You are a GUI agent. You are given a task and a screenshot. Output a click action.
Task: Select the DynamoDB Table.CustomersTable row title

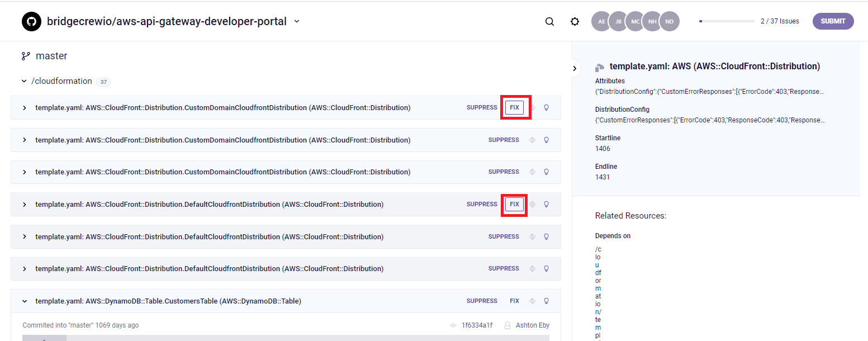pos(168,301)
